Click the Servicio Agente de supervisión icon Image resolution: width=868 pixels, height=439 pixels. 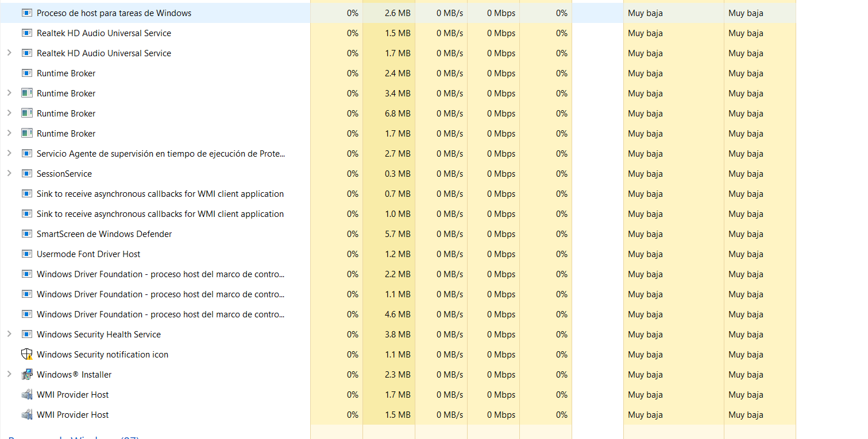[26, 153]
